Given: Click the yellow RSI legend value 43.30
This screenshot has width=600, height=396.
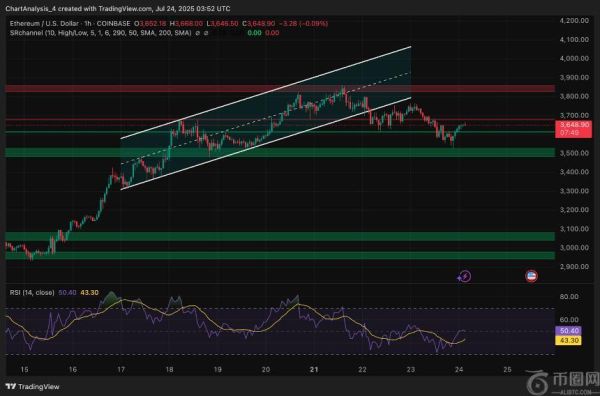Looking at the screenshot, I should [x=90, y=293].
